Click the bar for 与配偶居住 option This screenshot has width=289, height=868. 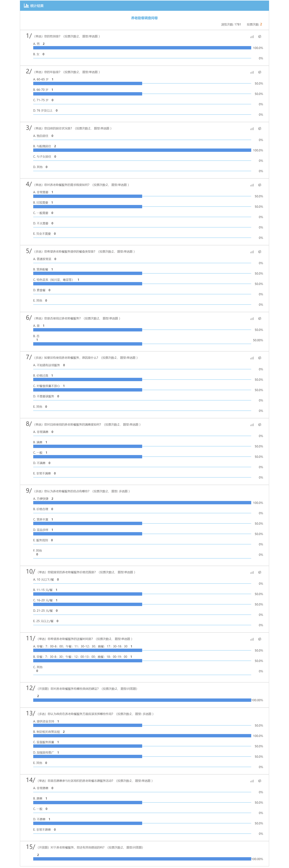point(142,150)
